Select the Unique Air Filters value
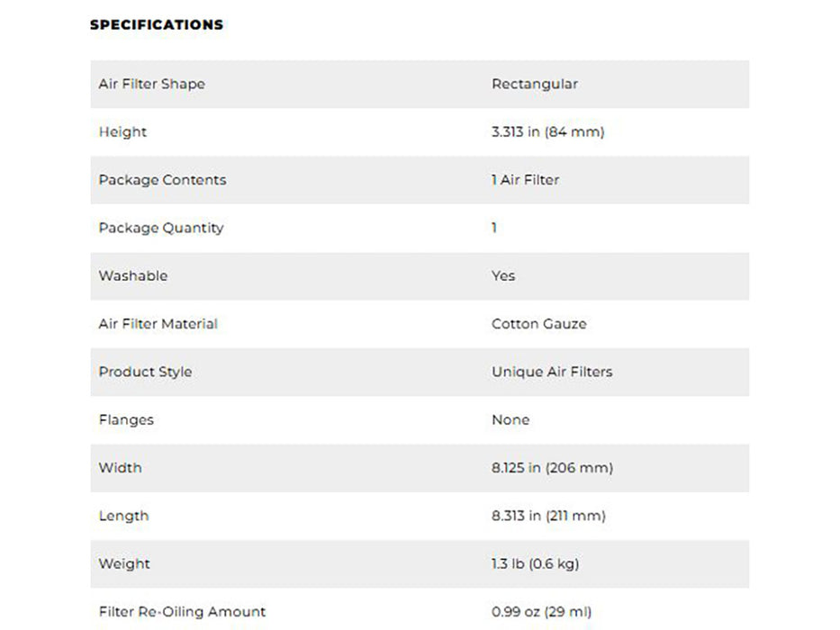This screenshot has height=630, width=840. click(x=552, y=372)
